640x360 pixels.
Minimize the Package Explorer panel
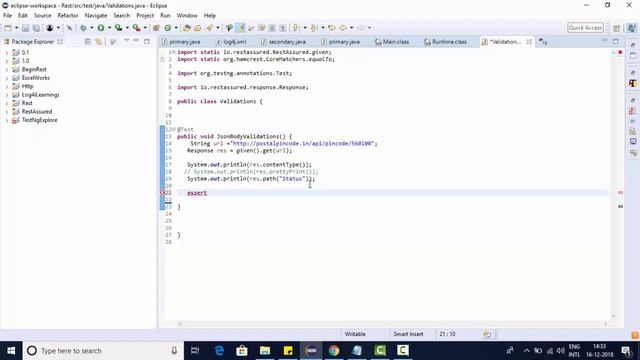(x=136, y=41)
